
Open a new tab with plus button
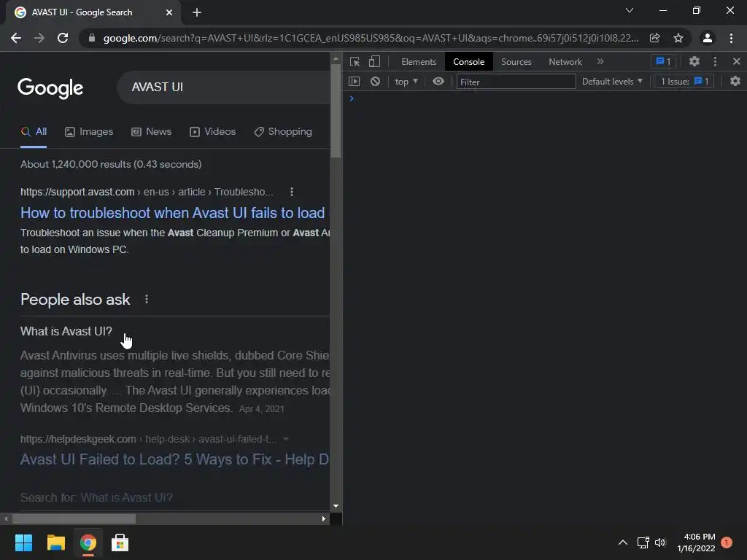point(197,12)
